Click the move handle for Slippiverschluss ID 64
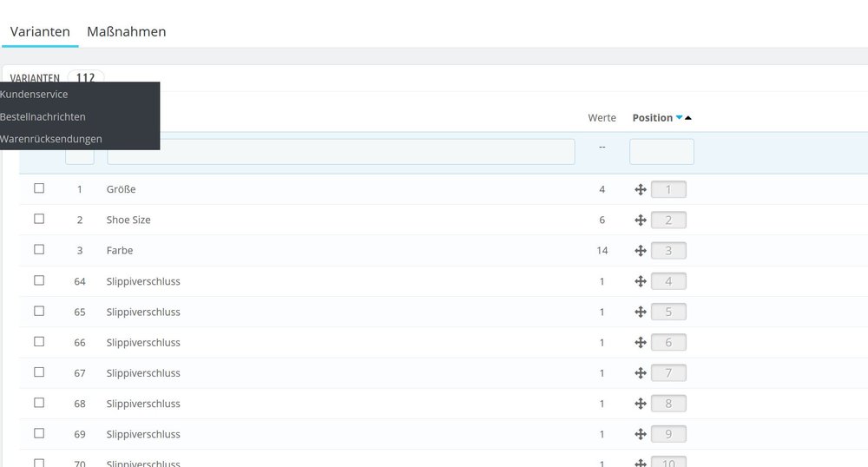 641,281
